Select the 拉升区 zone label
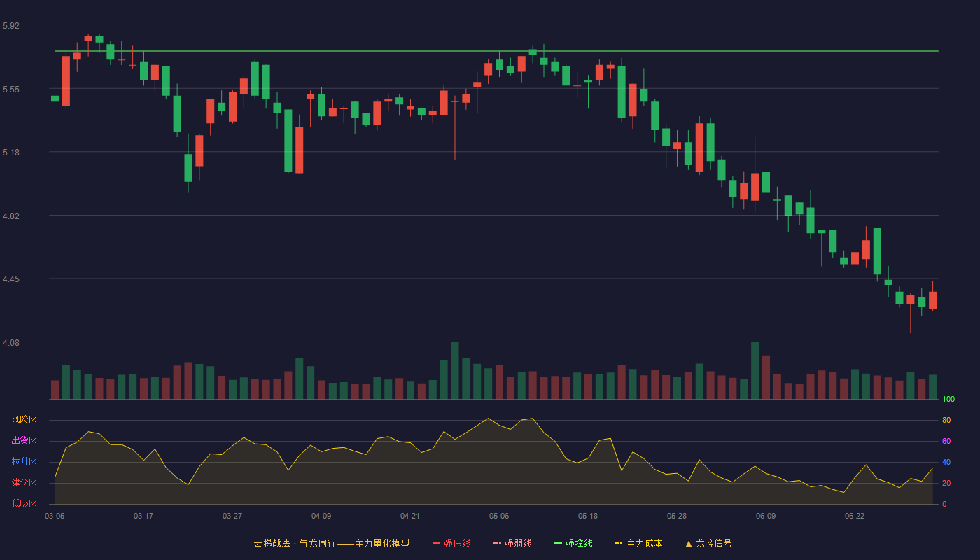This screenshot has width=980, height=560. pyautogui.click(x=24, y=462)
